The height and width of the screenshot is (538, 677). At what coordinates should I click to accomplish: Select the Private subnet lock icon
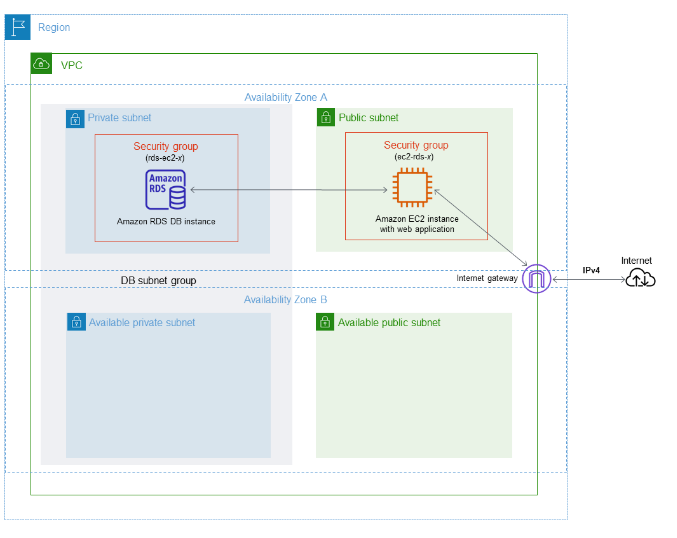click(75, 119)
